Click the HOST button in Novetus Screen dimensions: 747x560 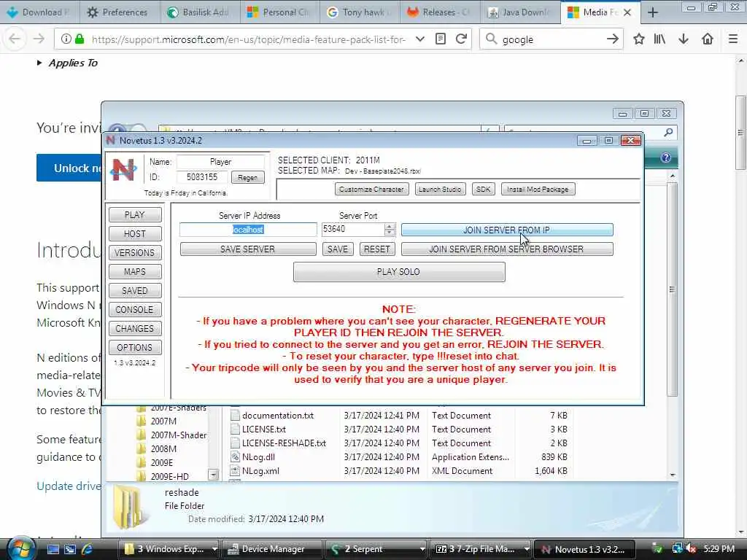[135, 234]
